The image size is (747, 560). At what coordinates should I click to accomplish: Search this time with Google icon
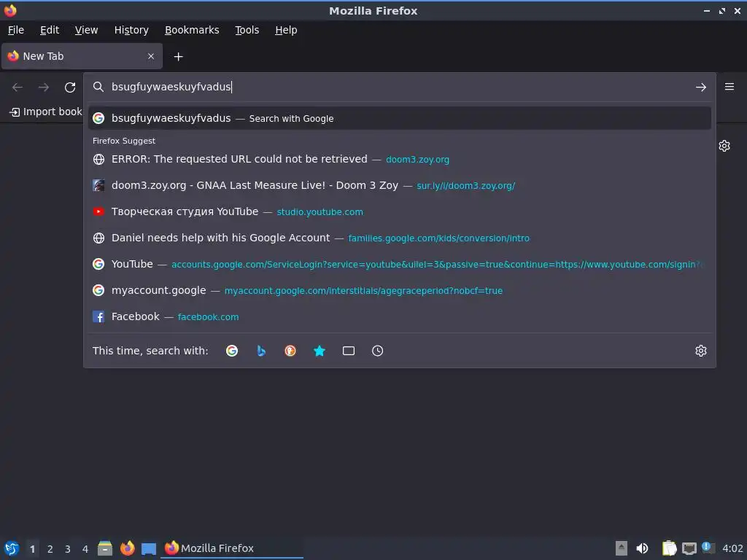pos(232,351)
